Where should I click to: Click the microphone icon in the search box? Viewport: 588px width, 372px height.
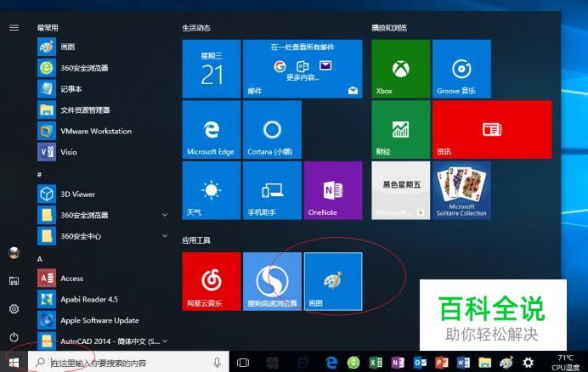(x=217, y=363)
